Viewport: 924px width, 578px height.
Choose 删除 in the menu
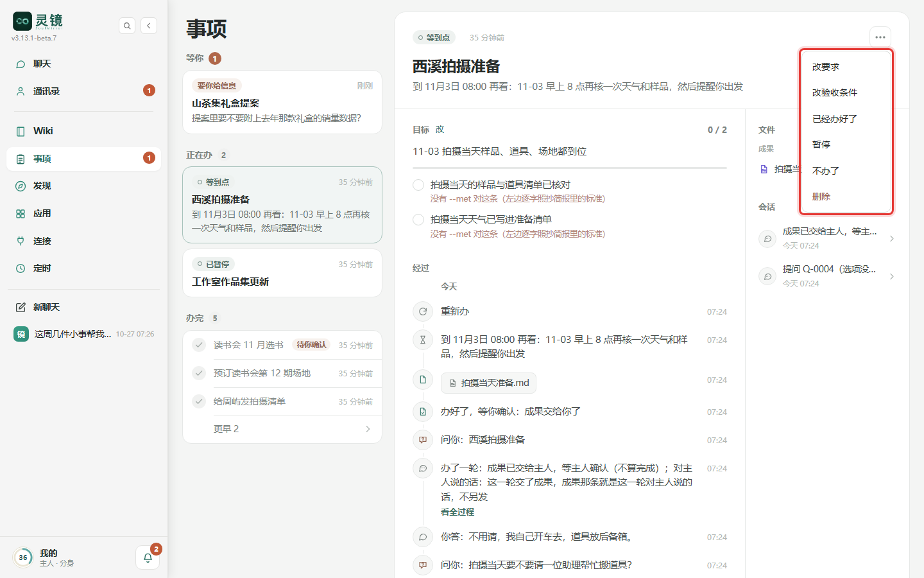pos(846,197)
